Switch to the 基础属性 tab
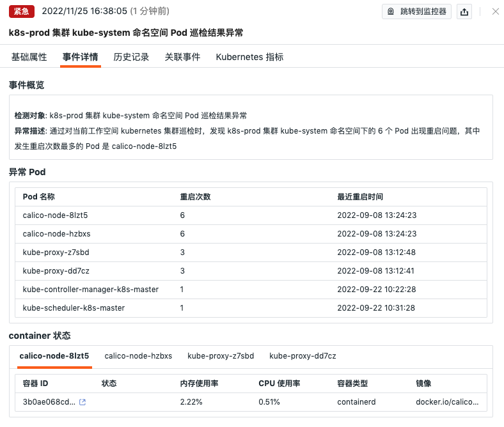 [29, 57]
